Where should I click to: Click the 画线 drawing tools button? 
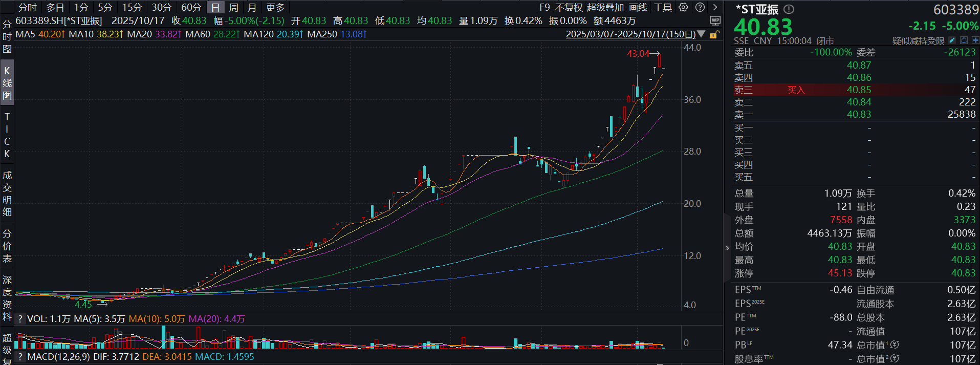(x=638, y=7)
